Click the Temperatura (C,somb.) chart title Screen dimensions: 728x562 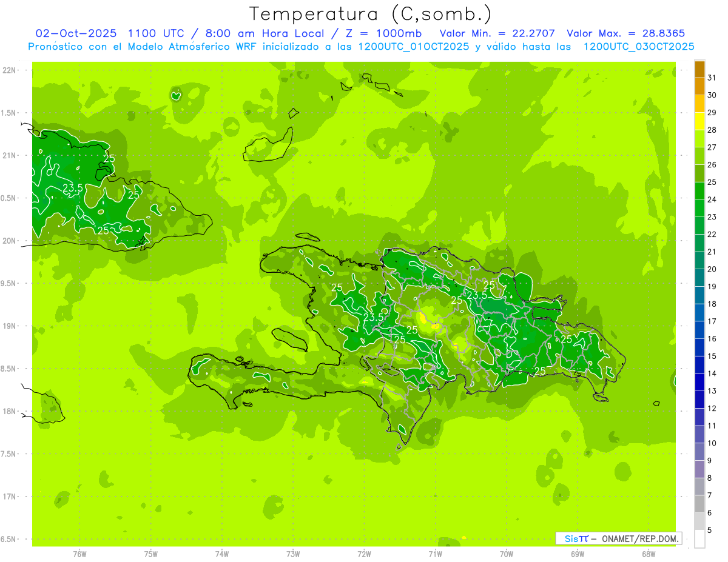coord(370,14)
